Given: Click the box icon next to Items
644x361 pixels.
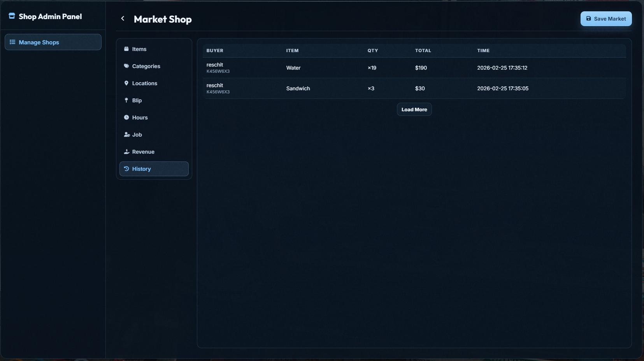Looking at the screenshot, I should (x=126, y=49).
